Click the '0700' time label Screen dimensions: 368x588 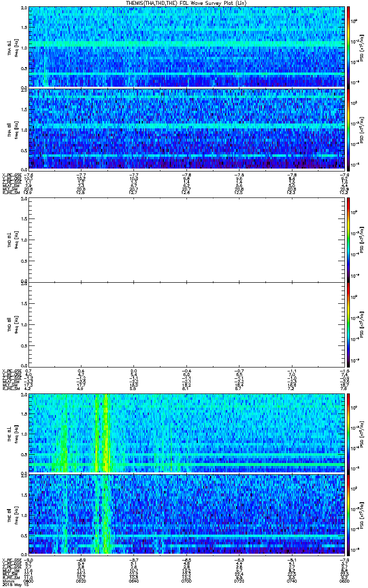click(186, 580)
